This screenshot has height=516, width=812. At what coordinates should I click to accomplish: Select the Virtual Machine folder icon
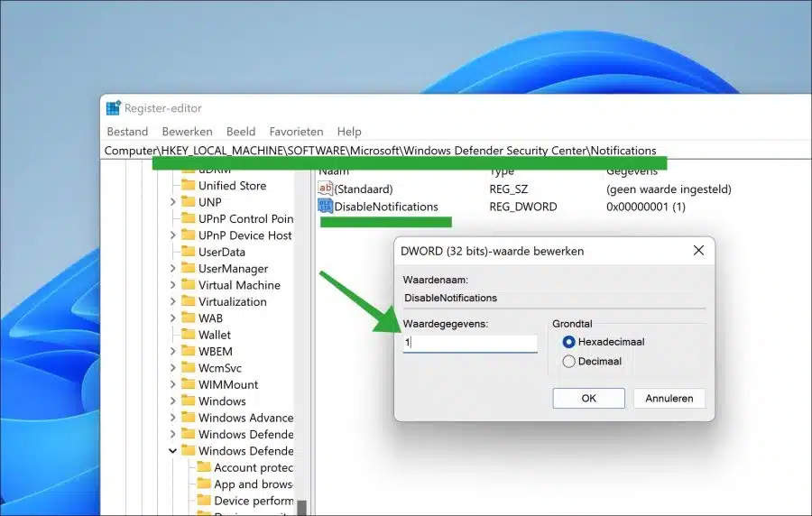189,284
